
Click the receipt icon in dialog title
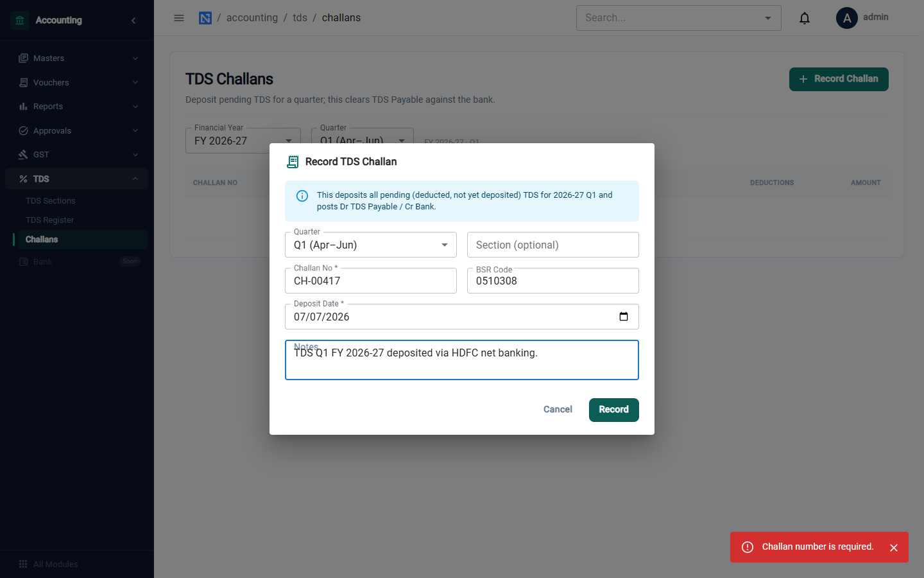[x=293, y=162]
